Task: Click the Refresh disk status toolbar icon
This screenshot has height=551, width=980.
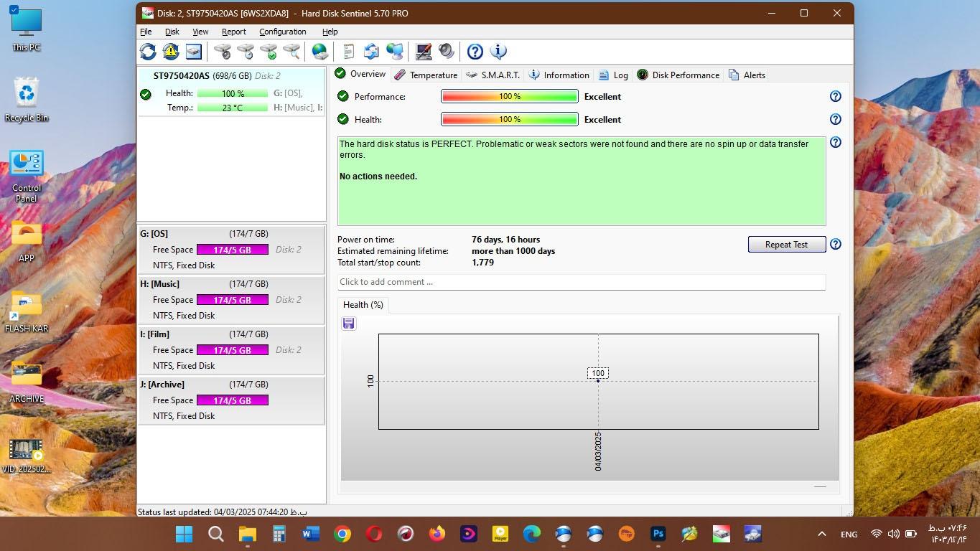Action: pyautogui.click(x=148, y=52)
